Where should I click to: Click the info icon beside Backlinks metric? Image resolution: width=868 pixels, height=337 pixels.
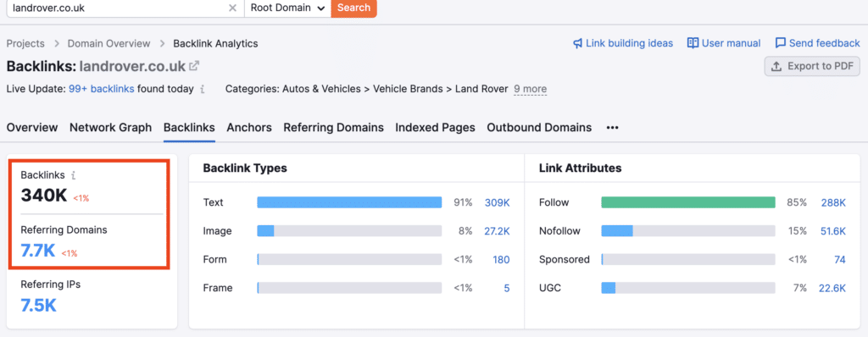(x=73, y=175)
